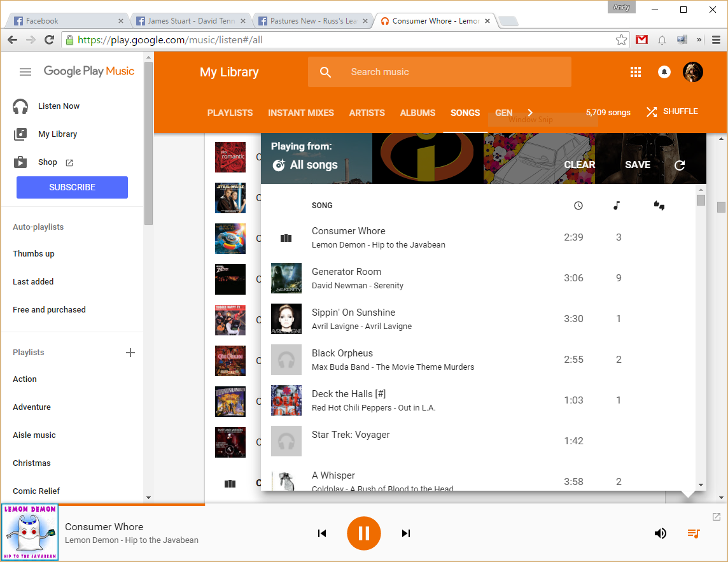The width and height of the screenshot is (728, 562).
Task: Open the mini player pop-out icon
Action: tap(717, 516)
